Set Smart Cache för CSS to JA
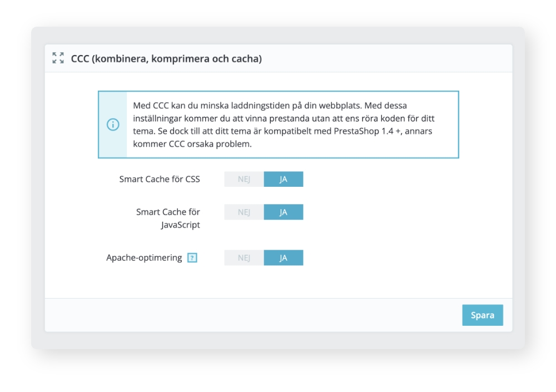 tap(284, 179)
